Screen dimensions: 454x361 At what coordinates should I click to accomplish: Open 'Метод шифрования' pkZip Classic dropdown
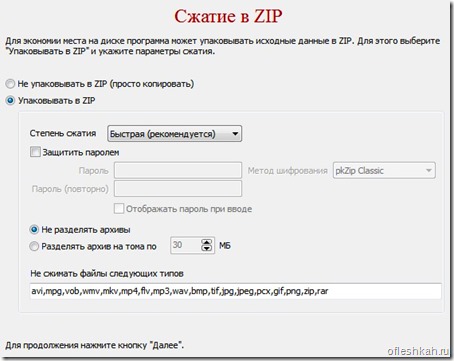384,170
